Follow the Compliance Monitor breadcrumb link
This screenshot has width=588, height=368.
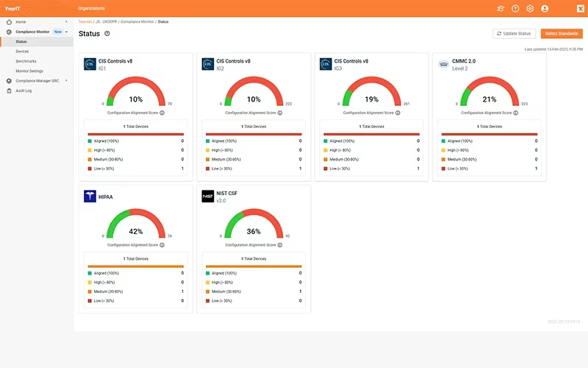coord(137,22)
